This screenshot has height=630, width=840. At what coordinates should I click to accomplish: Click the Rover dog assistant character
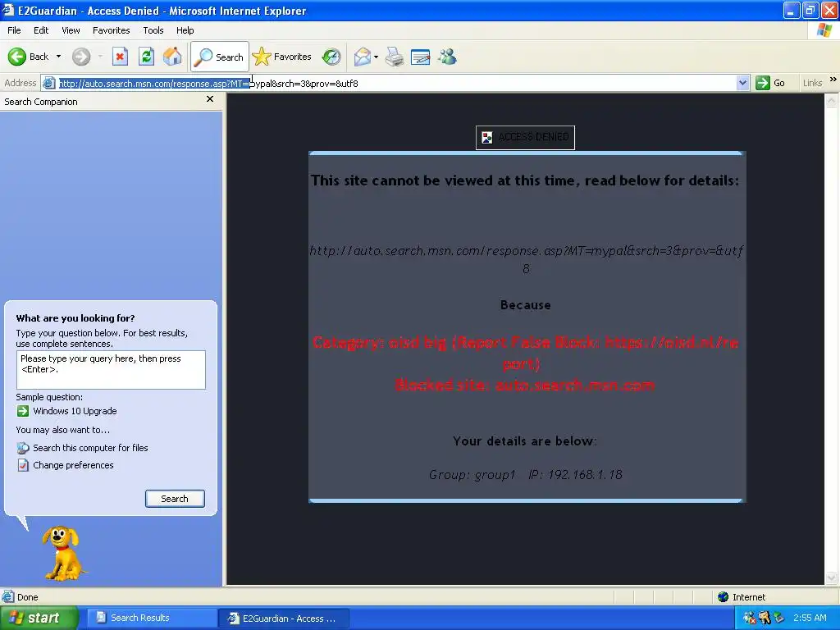point(64,553)
